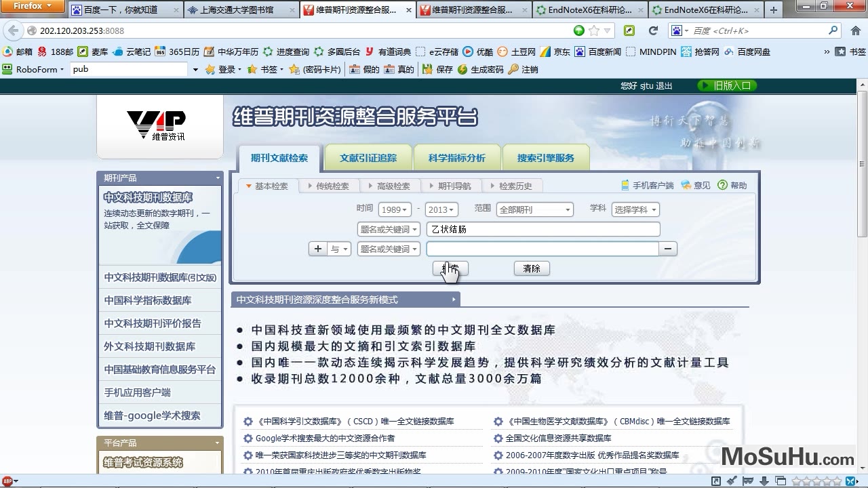Select the 检索历史 sub-tab

pyautogui.click(x=511, y=186)
